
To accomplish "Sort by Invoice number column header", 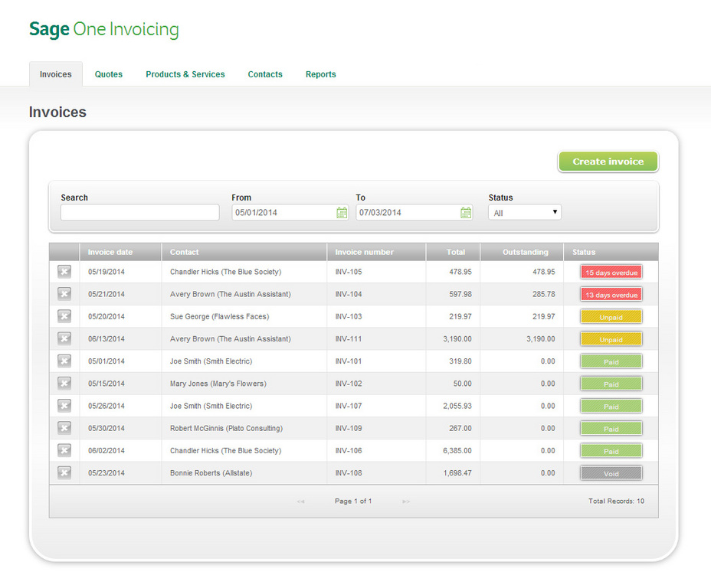I will [364, 252].
